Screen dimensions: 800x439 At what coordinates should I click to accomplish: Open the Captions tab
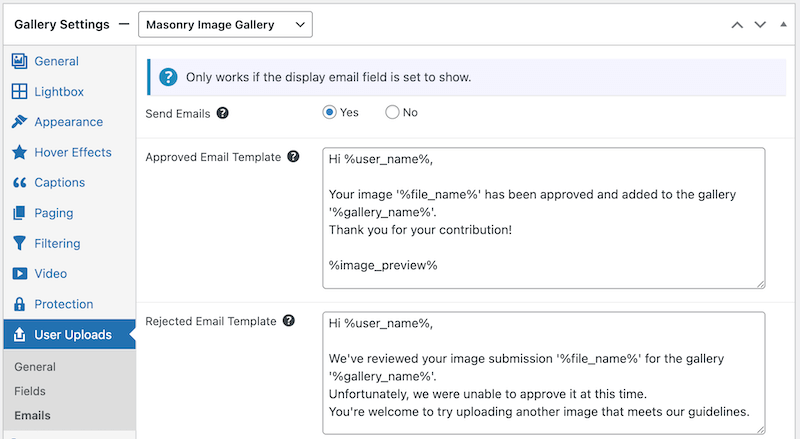69,182
